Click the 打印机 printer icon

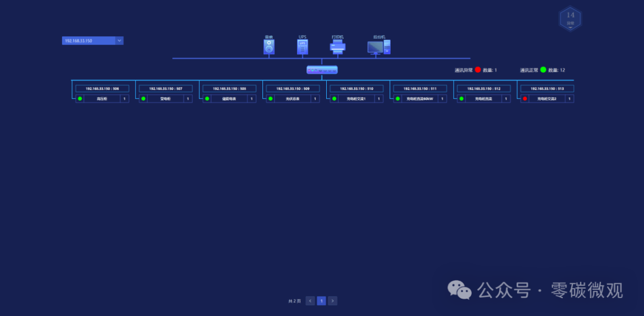point(338,47)
